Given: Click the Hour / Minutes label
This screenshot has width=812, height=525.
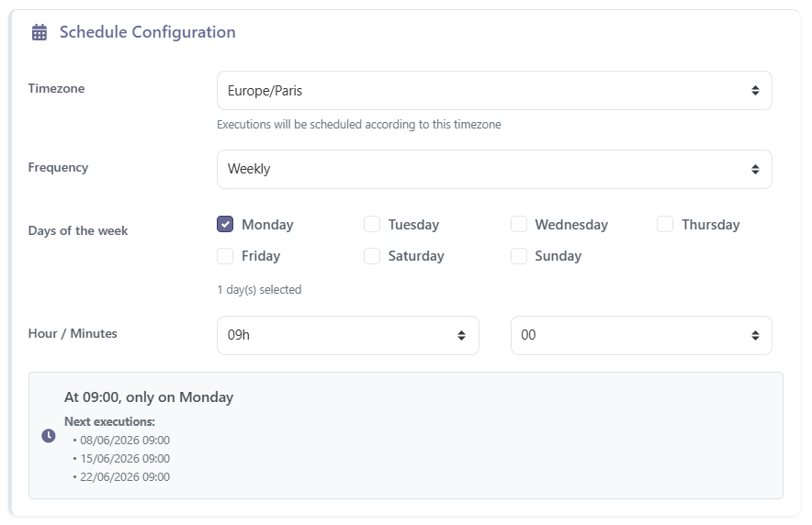Looking at the screenshot, I should click(x=73, y=333).
